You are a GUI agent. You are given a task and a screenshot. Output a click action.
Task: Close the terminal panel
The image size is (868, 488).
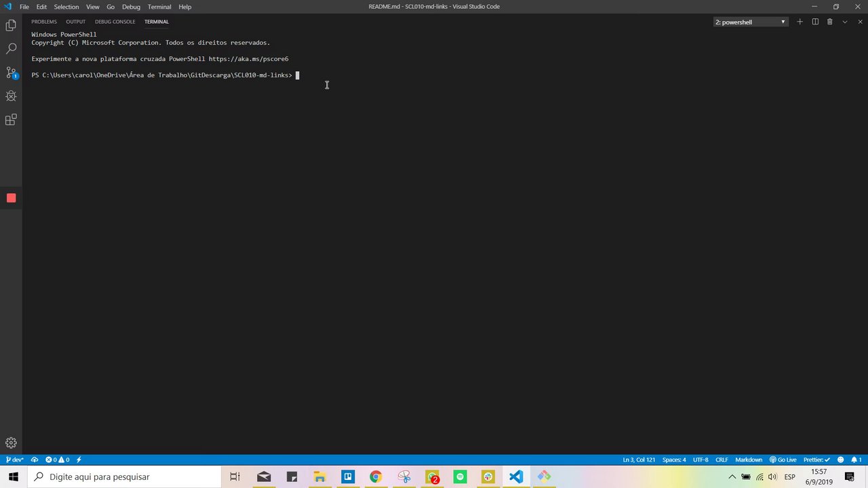tap(859, 22)
